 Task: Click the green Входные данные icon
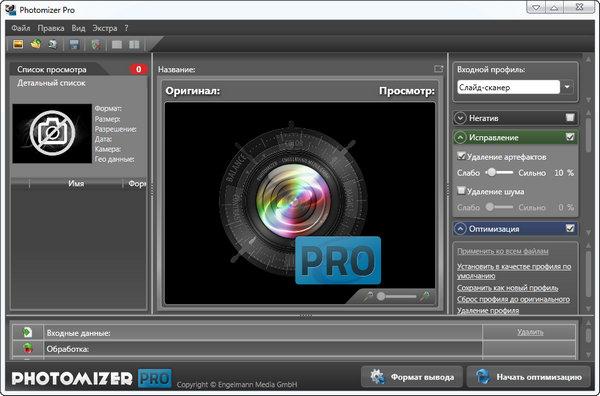point(27,332)
